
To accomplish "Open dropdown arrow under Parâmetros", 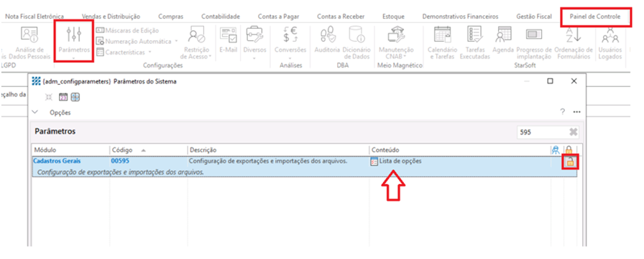I will click(74, 58).
